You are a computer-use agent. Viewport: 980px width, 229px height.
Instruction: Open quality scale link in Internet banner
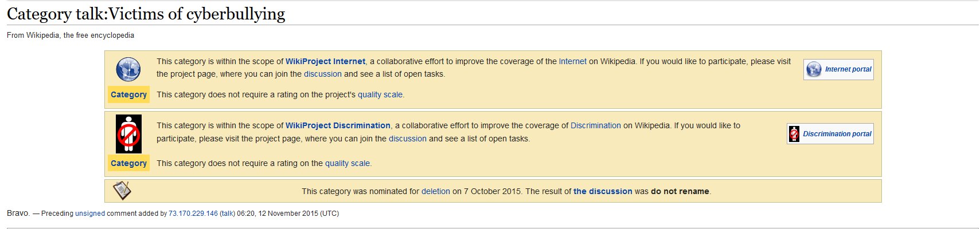(x=380, y=94)
